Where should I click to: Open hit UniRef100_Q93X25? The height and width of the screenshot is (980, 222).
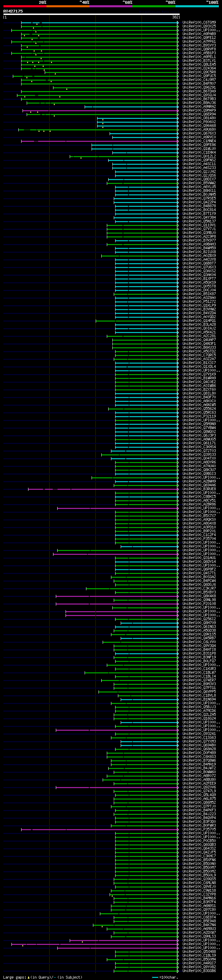199,26
